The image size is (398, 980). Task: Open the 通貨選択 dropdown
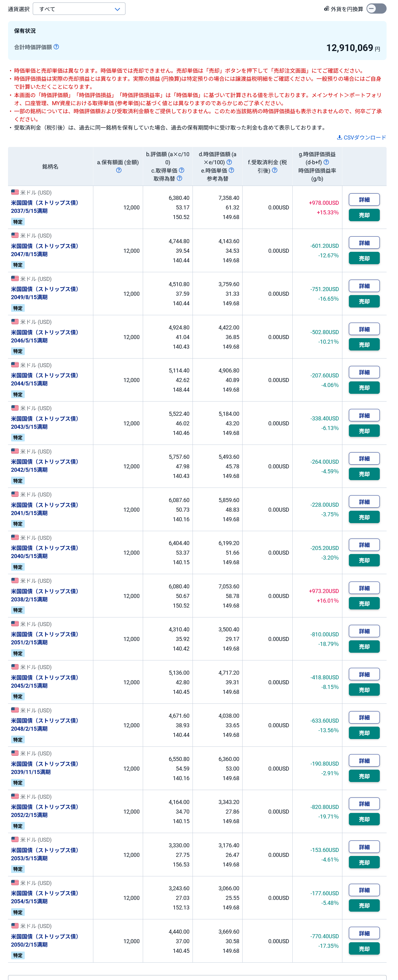79,9
